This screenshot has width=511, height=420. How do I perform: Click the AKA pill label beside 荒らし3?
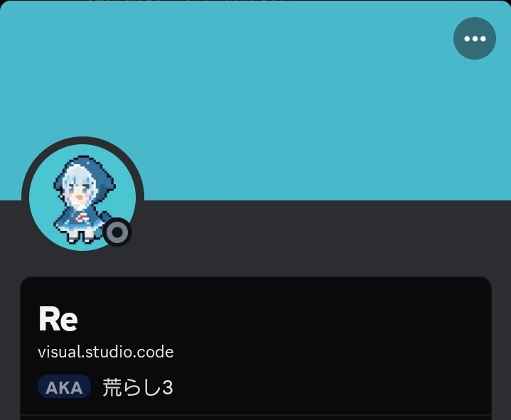coord(64,387)
